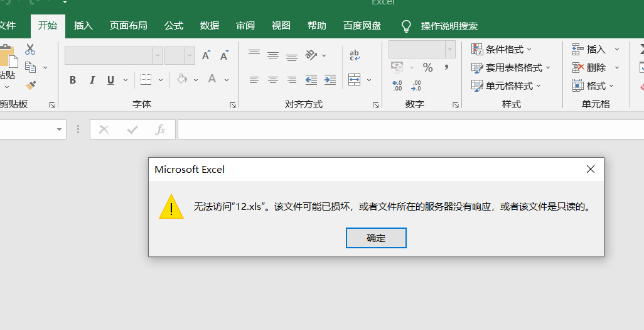The width and height of the screenshot is (644, 330).
Task: Select Middle Align icon
Action: (273, 55)
